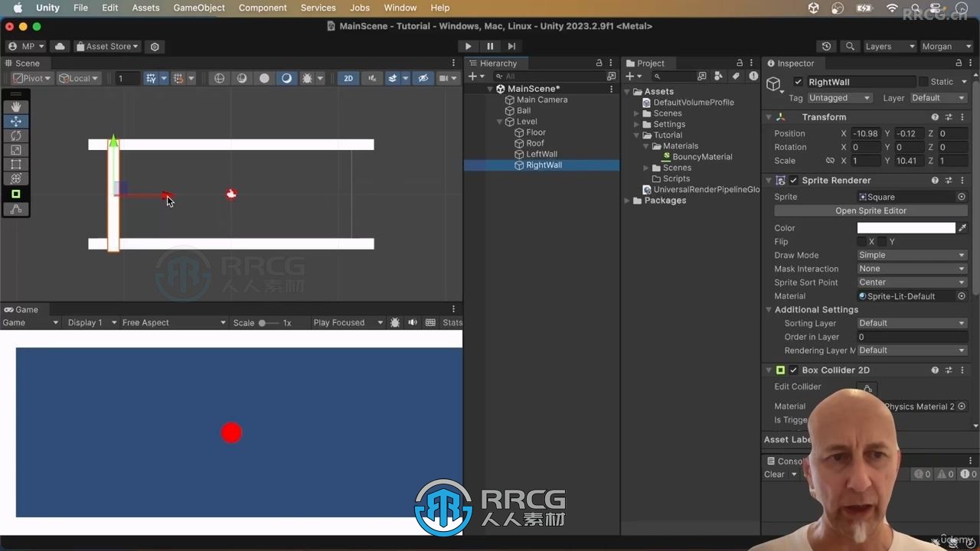The image size is (980, 551).
Task: Open Unity Cloud icon
Action: click(60, 47)
